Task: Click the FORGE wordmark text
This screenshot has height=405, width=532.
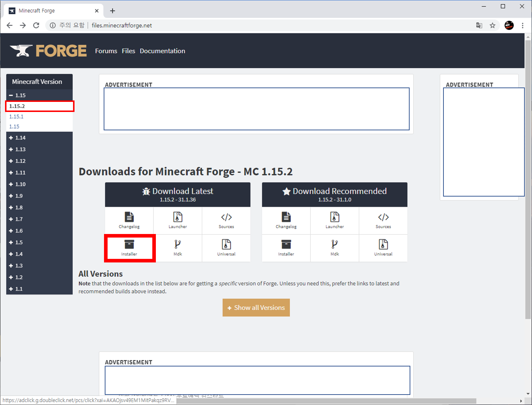Action: pos(61,51)
